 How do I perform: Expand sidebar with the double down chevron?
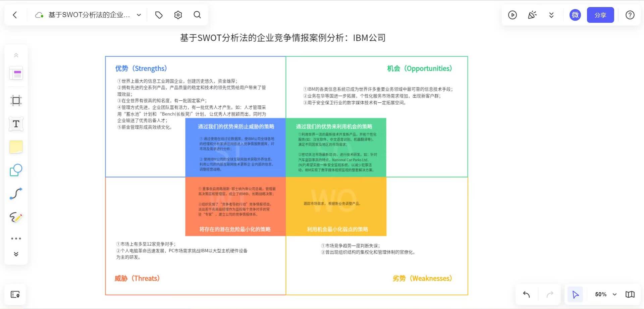tap(16, 254)
